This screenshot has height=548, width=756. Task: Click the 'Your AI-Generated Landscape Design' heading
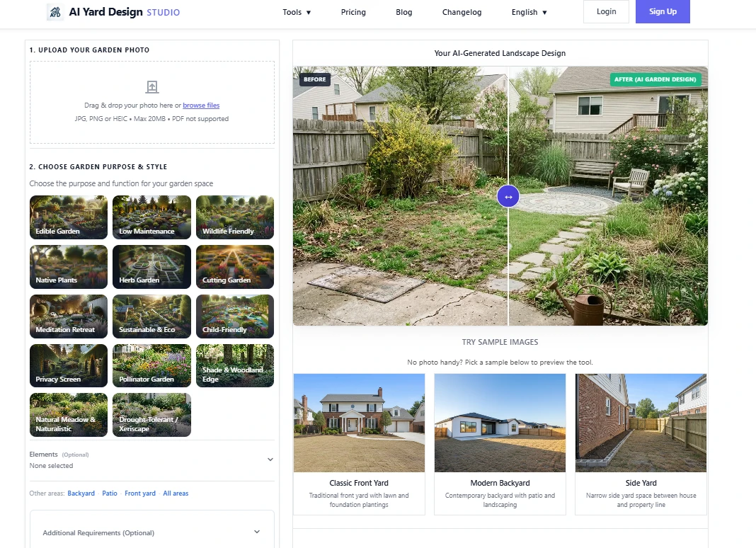pos(500,53)
